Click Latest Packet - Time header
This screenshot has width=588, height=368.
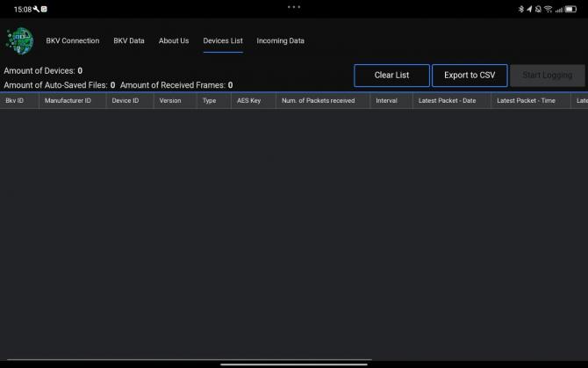527,101
